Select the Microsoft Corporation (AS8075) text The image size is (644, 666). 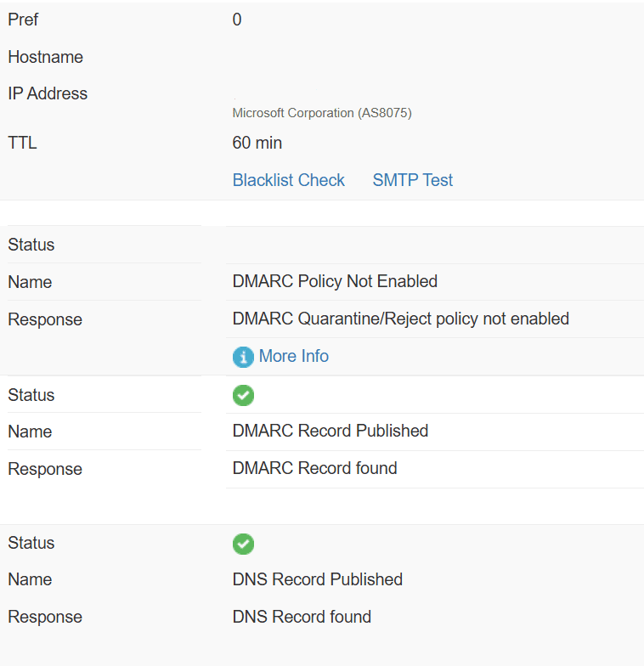[x=322, y=113]
